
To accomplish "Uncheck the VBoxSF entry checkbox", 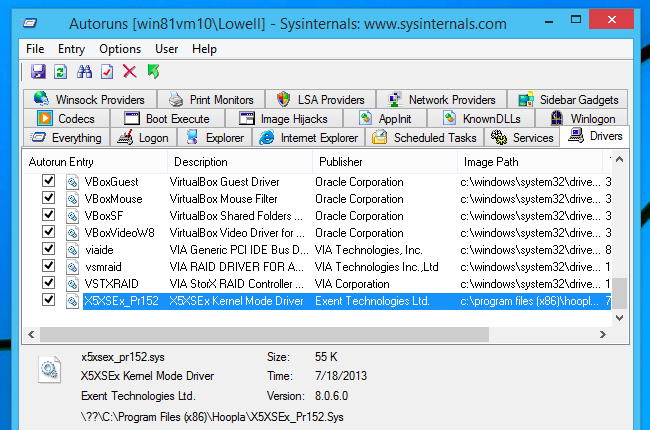I will 49,215.
